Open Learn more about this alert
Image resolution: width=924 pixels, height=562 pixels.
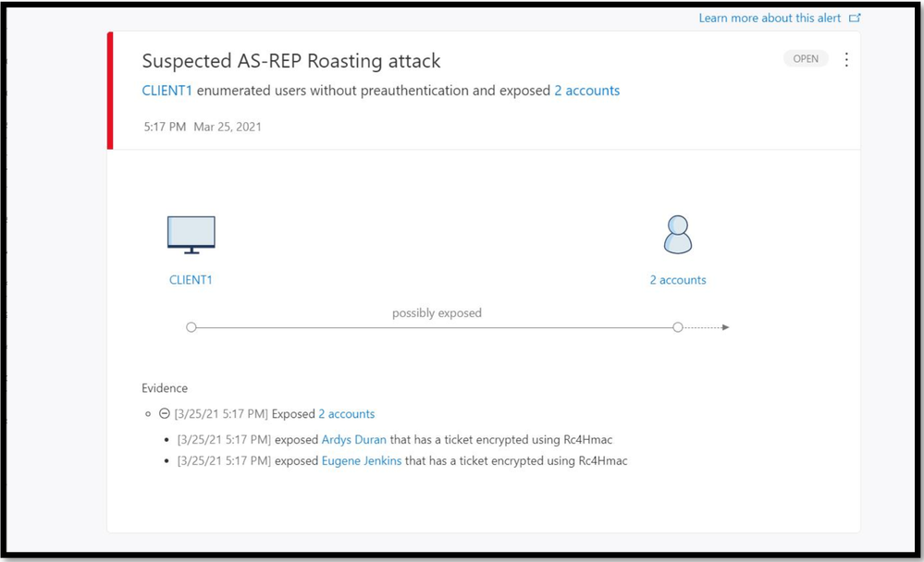(771, 18)
